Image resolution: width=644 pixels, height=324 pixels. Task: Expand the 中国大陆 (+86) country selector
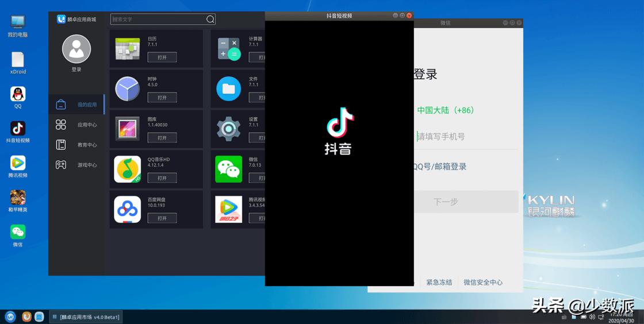(x=446, y=110)
